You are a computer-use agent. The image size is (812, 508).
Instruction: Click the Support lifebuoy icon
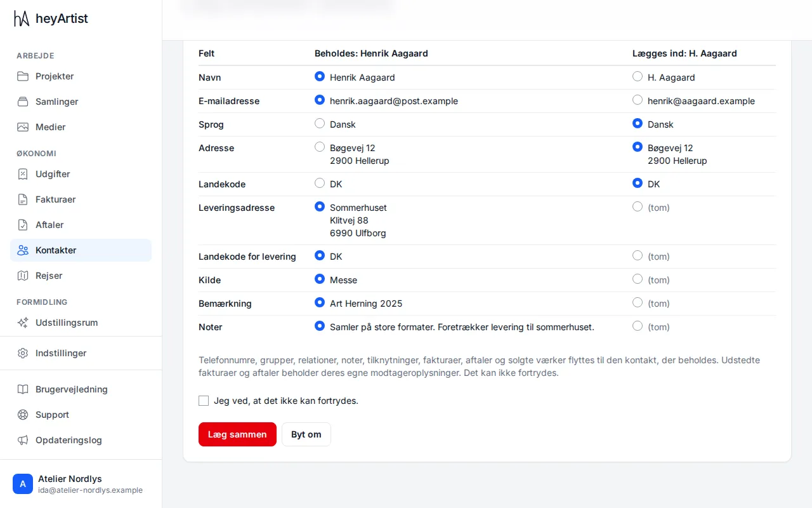tap(23, 415)
